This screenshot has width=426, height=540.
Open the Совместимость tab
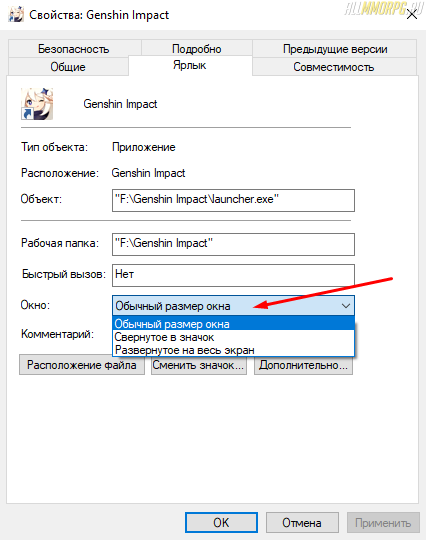tap(334, 66)
